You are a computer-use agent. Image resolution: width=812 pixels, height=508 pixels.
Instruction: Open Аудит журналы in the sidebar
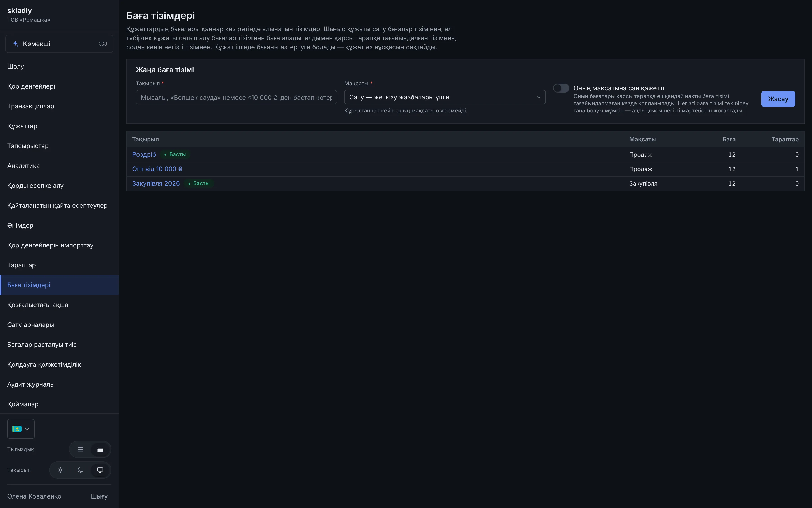pyautogui.click(x=59, y=384)
